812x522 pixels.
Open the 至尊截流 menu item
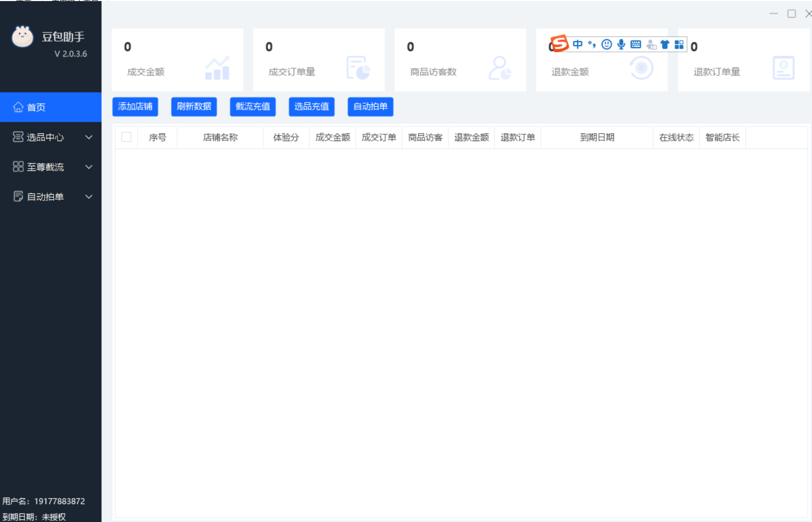click(x=51, y=167)
